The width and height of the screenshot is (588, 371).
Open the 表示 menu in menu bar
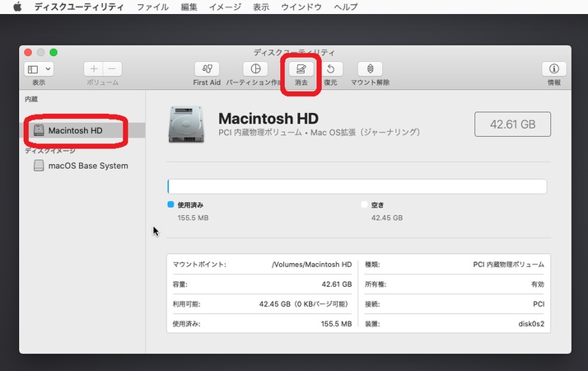coord(261,7)
